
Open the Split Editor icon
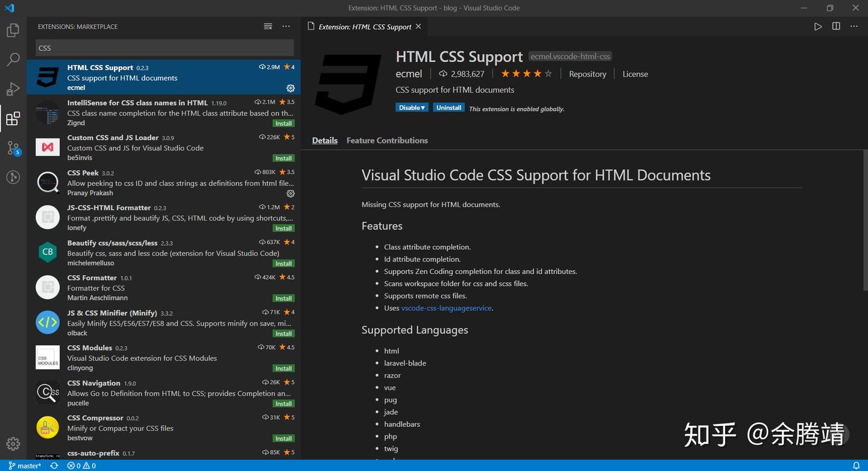[835, 26]
